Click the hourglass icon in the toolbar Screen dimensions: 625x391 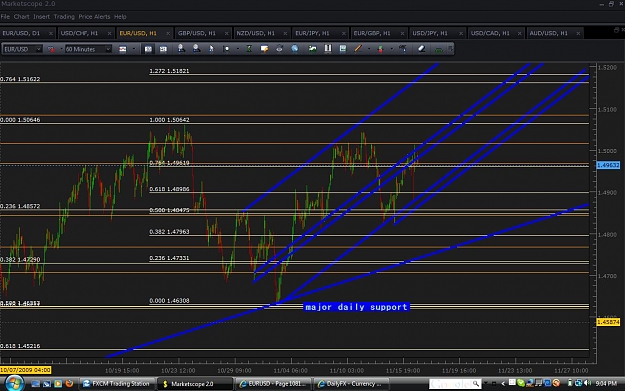249,49
